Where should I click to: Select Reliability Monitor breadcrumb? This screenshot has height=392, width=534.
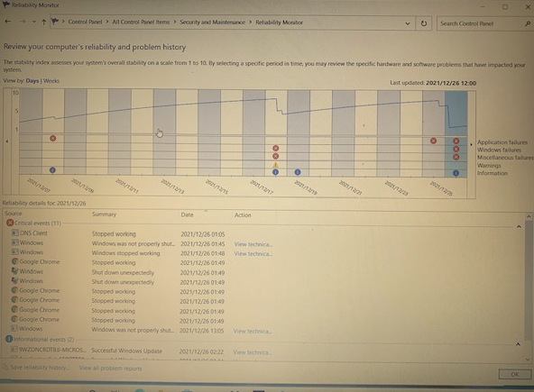(x=279, y=23)
